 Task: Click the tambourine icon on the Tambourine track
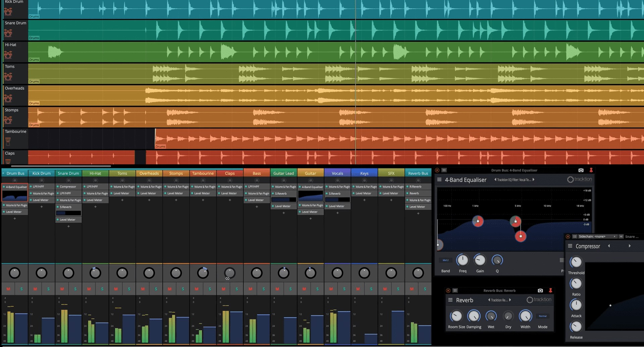[8, 141]
